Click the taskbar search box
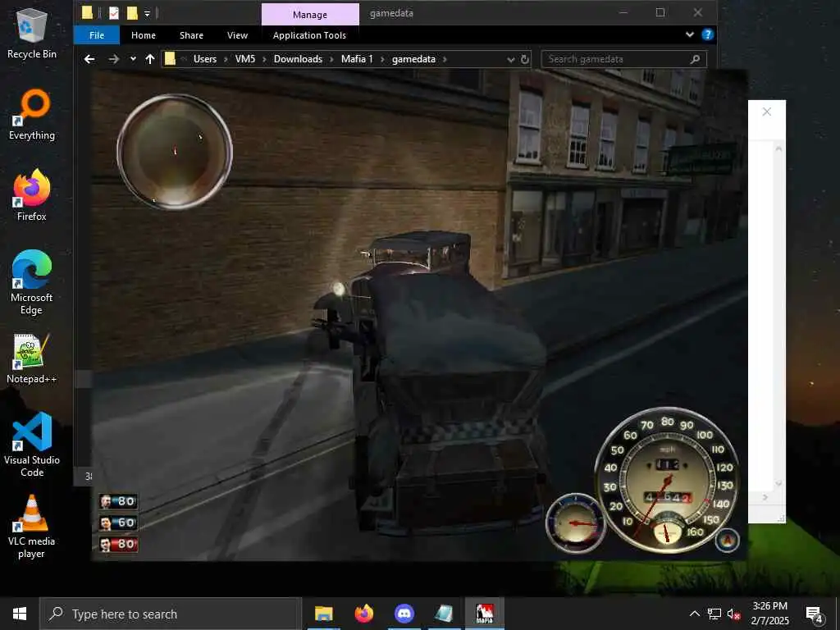 tap(171, 614)
